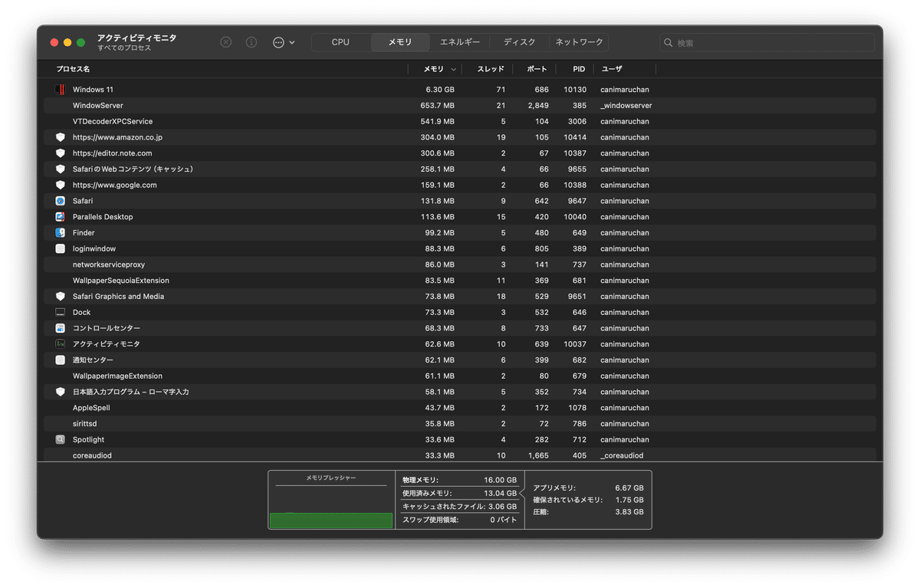
Task: Click the Finder face icon
Action: (x=60, y=233)
